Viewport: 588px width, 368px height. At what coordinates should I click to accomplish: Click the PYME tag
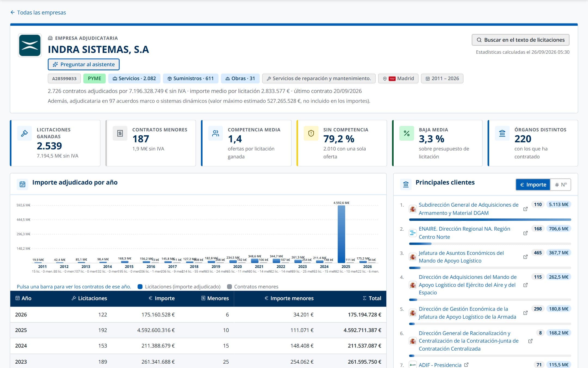pos(94,79)
